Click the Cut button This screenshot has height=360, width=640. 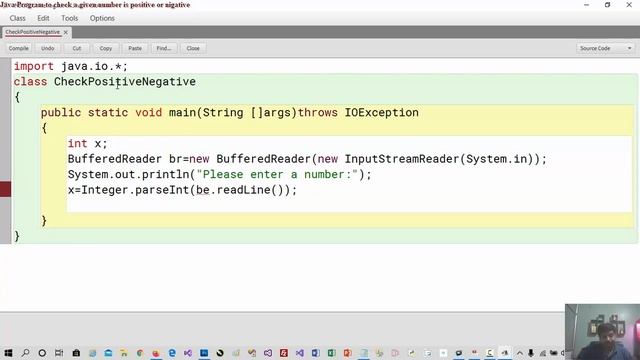[77, 48]
